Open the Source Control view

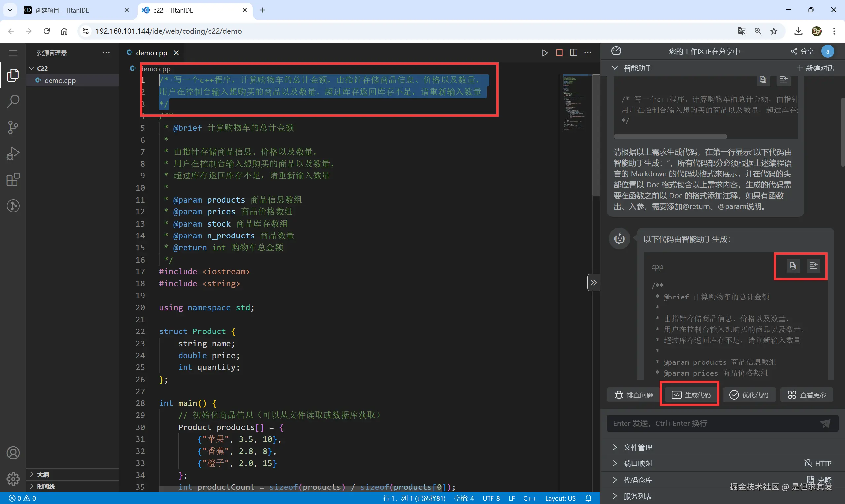click(13, 127)
